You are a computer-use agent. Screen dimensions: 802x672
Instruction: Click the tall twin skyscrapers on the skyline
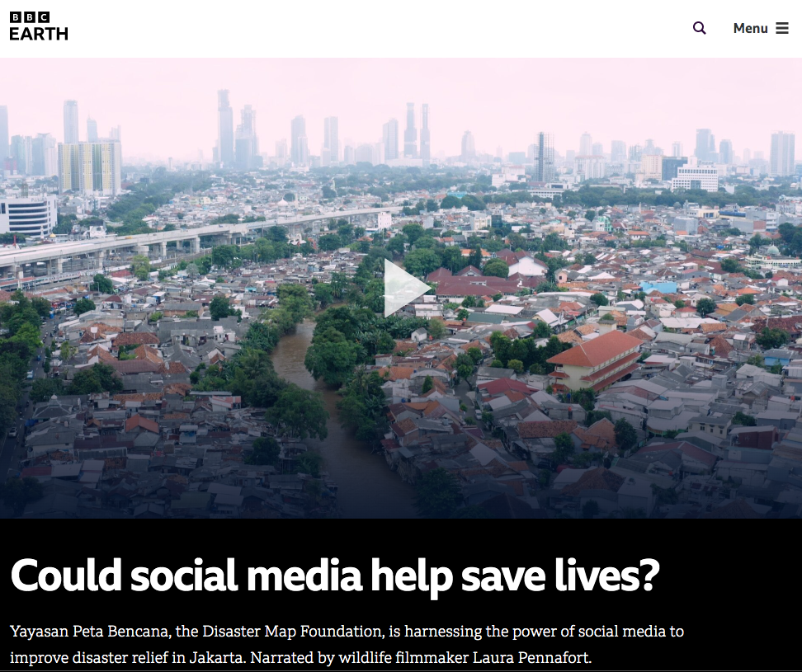417,131
